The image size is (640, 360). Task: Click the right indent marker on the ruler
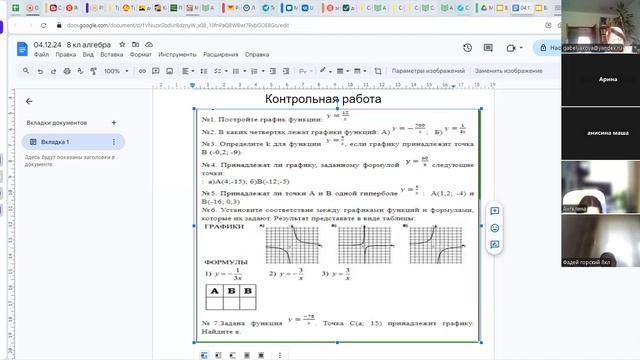[453, 86]
